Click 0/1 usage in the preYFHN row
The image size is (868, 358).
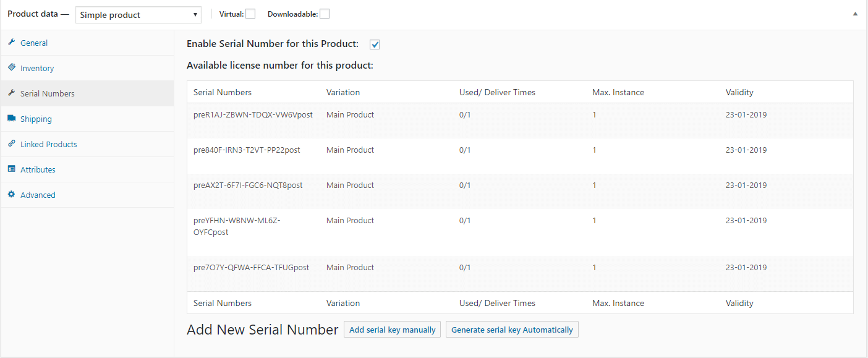(x=465, y=220)
